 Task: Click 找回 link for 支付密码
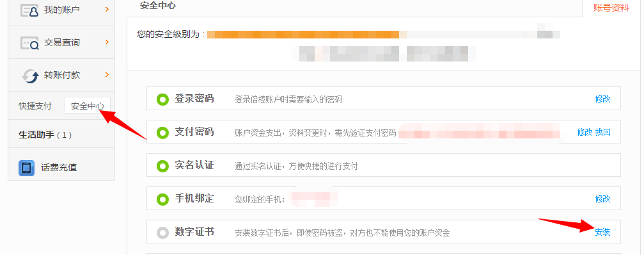tap(603, 132)
